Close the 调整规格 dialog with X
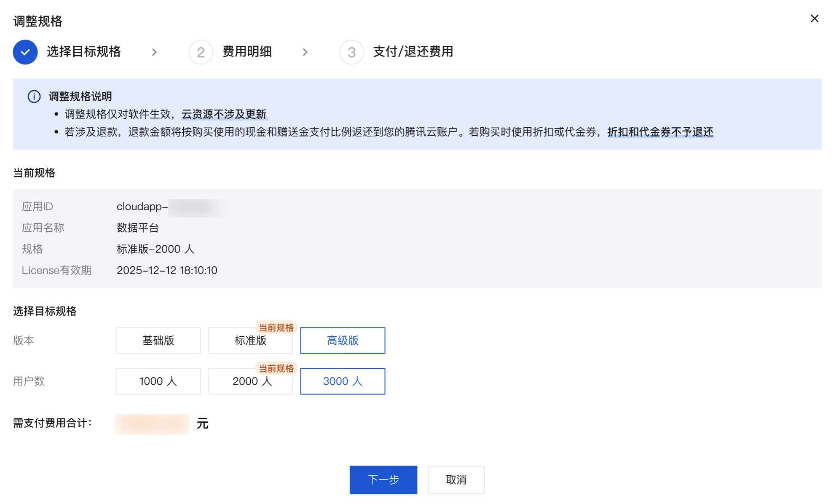 coord(814,19)
